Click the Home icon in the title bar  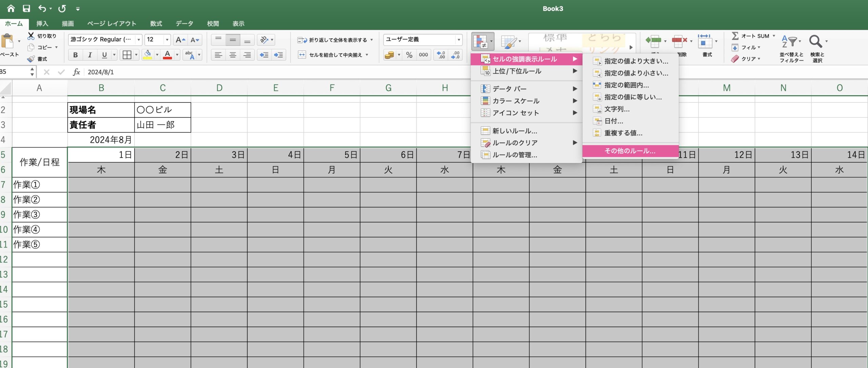11,8
